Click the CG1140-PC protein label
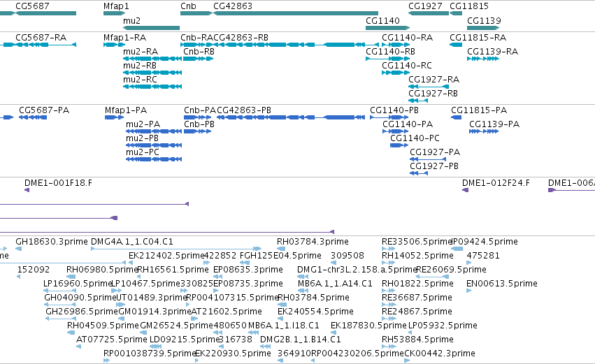This screenshot has width=595, height=364. coord(415,138)
